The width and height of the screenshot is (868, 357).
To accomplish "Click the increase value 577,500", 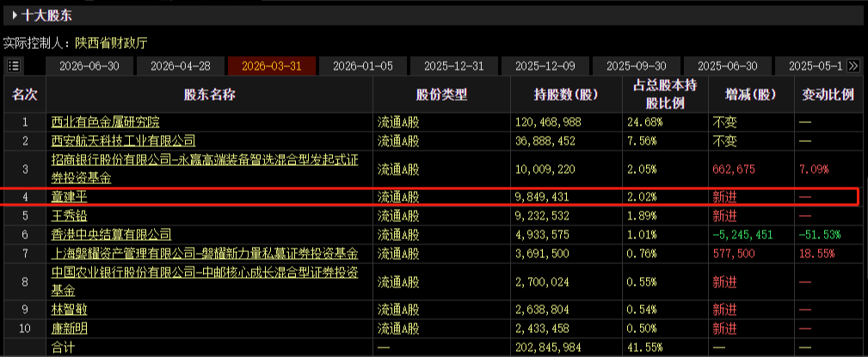I will (734, 254).
